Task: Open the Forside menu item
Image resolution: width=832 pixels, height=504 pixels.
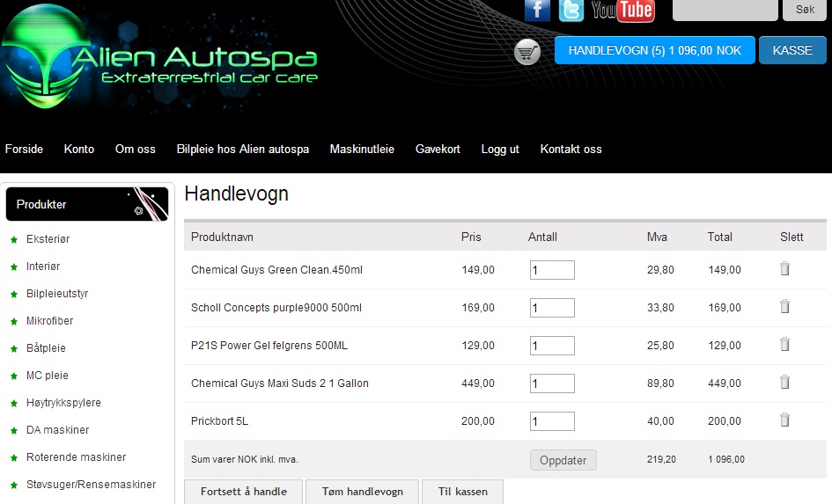Action: [x=24, y=149]
